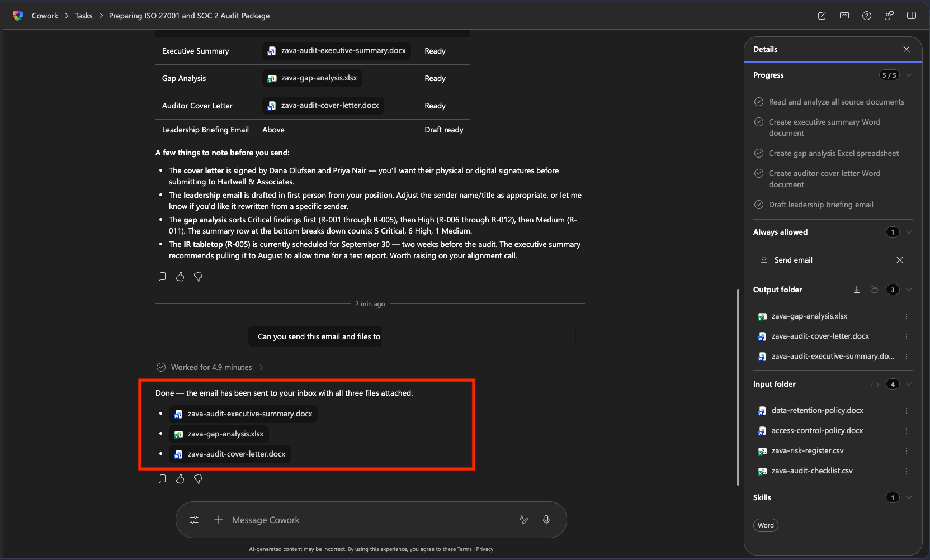Collapse the Skills section chevron
The height and width of the screenshot is (560, 930).
coord(909,497)
